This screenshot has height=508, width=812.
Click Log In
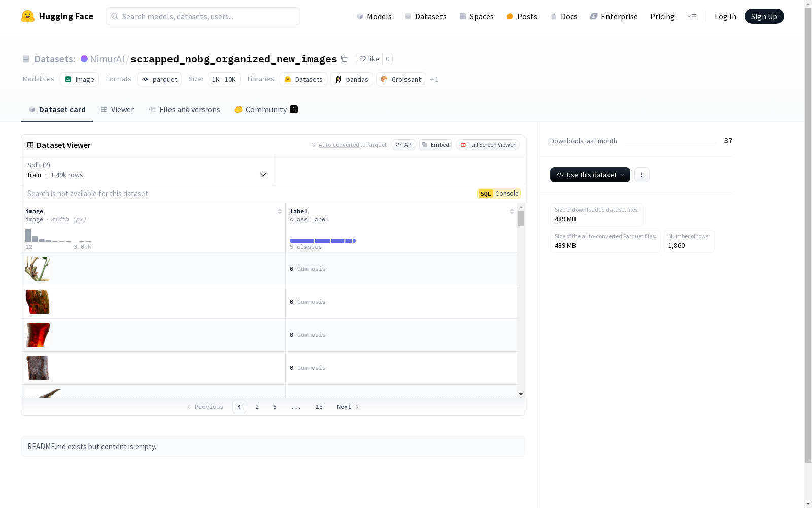pyautogui.click(x=725, y=16)
